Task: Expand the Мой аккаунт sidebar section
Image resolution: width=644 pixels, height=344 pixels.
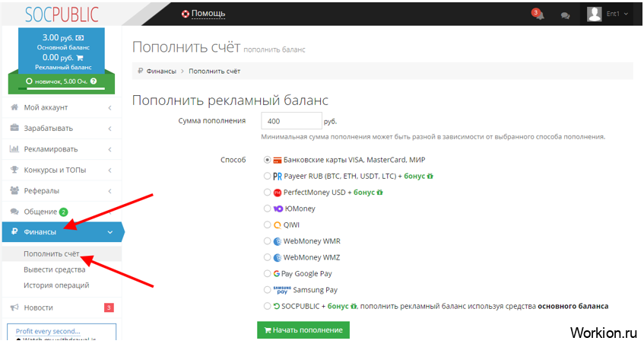Action: 62,107
